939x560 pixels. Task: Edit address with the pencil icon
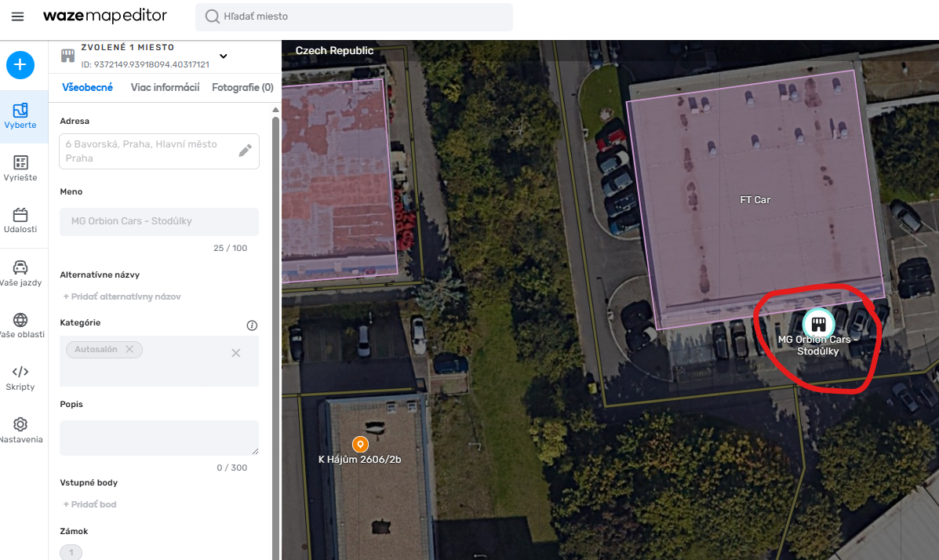point(246,151)
